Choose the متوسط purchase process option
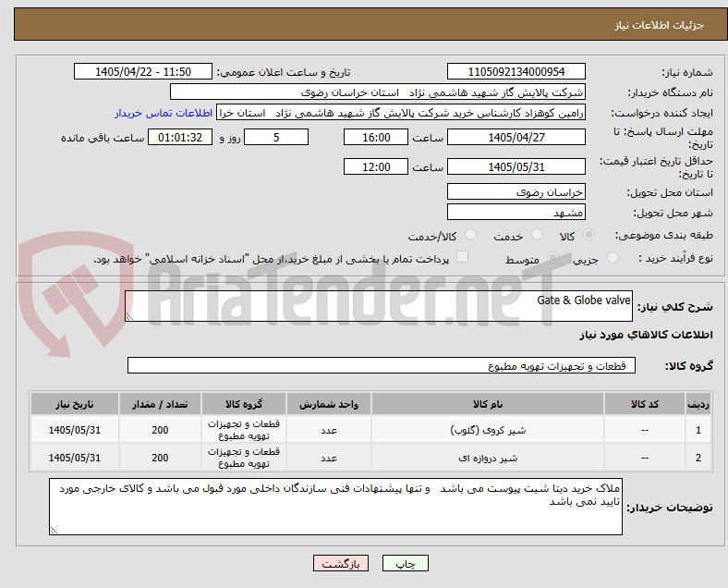Screen dimensions: 728x588 (x=553, y=258)
